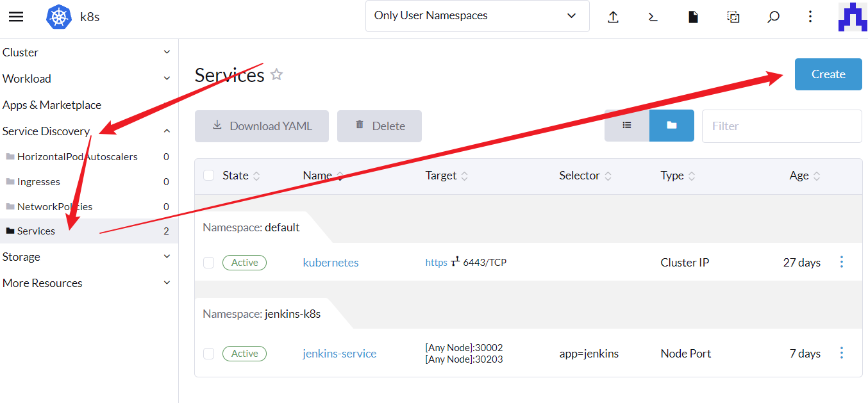Click the kubeconfig file download icon
Image resolution: width=868 pixels, height=403 pixels.
point(693,17)
